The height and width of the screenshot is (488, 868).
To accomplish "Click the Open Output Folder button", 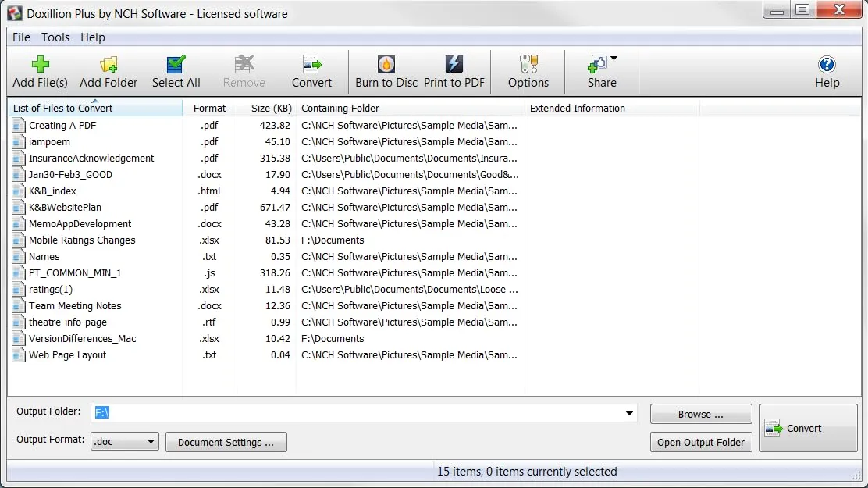I will (700, 442).
